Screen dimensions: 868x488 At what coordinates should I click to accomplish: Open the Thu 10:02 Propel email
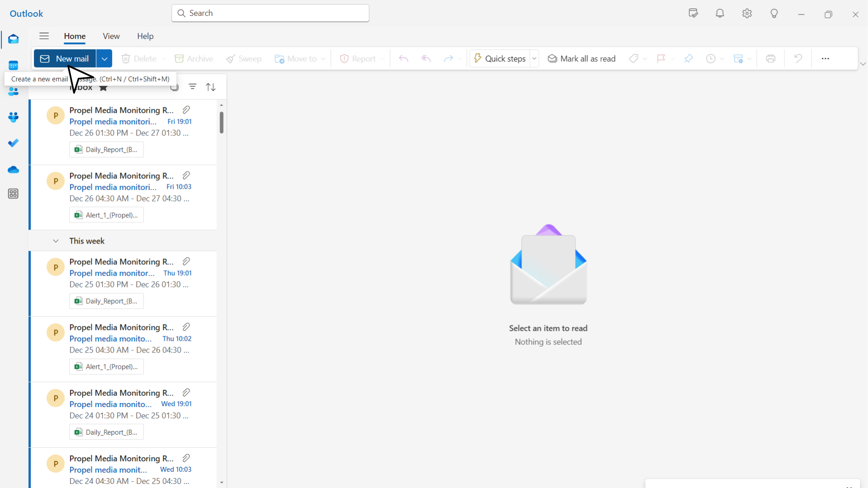coord(123,349)
